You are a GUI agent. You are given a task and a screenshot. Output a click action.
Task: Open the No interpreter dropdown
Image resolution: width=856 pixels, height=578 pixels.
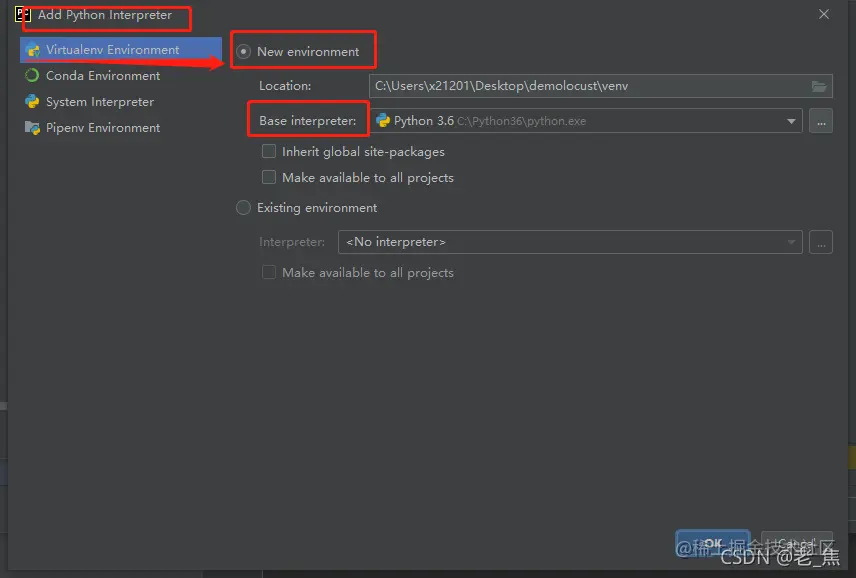570,242
